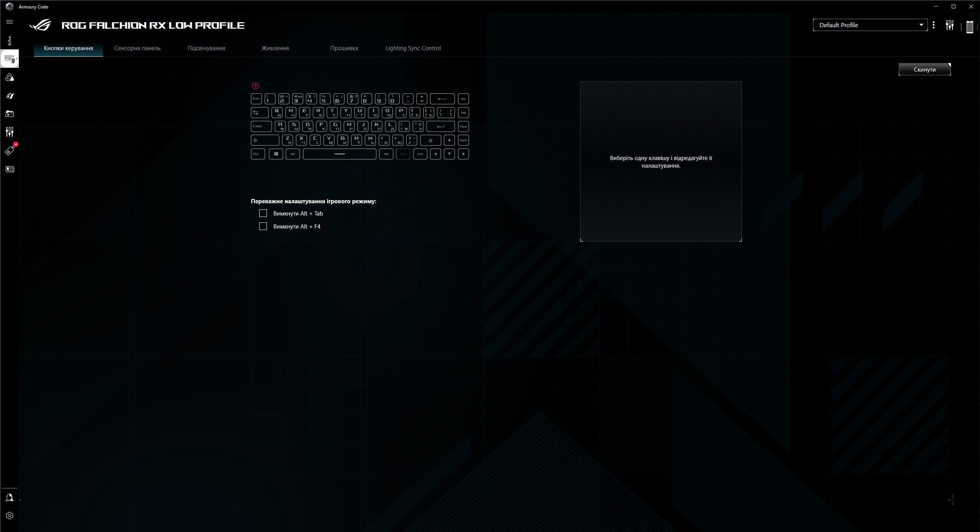Viewport: 980px width, 532px height.
Task: Open the three-dot profile options menu
Action: [934, 25]
